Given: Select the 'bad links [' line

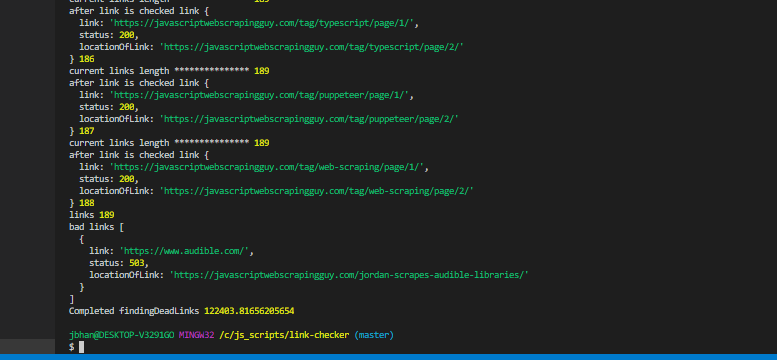Looking at the screenshot, I should (96, 227).
